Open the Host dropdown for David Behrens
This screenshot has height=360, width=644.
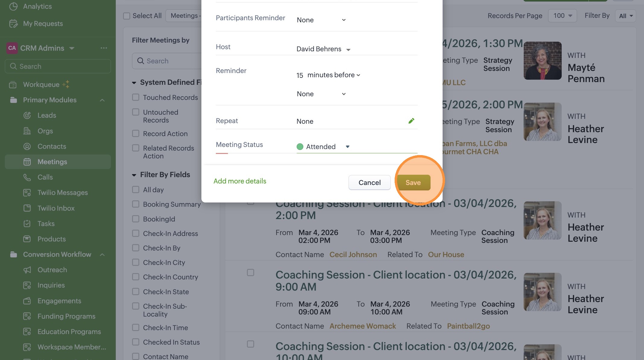(x=348, y=49)
